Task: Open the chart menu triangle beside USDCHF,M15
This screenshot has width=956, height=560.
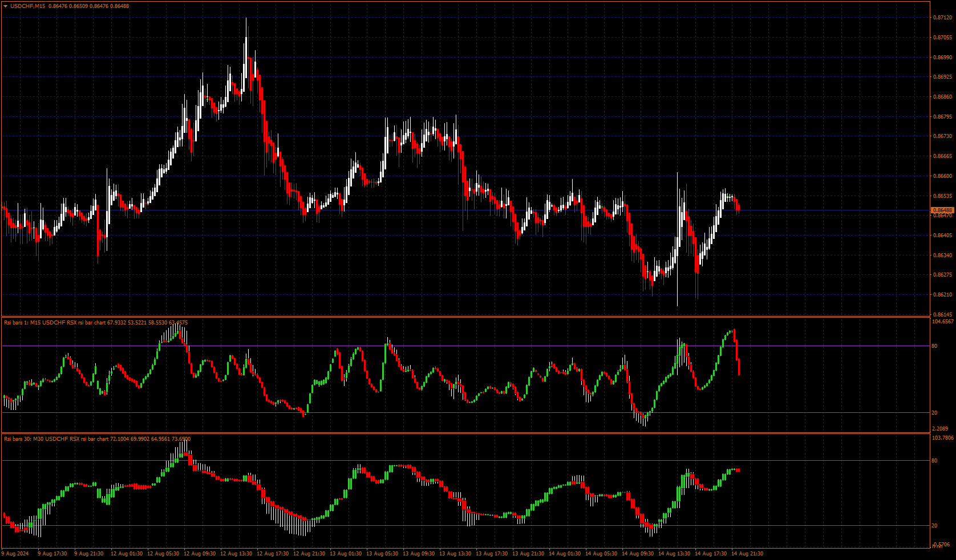Action: pos(6,6)
